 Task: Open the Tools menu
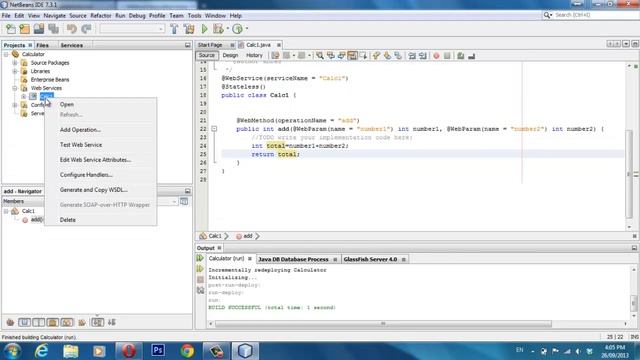click(194, 16)
